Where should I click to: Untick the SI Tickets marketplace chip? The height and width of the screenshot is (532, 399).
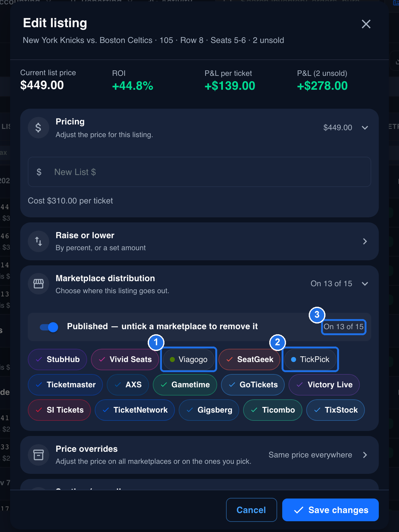pos(59,410)
